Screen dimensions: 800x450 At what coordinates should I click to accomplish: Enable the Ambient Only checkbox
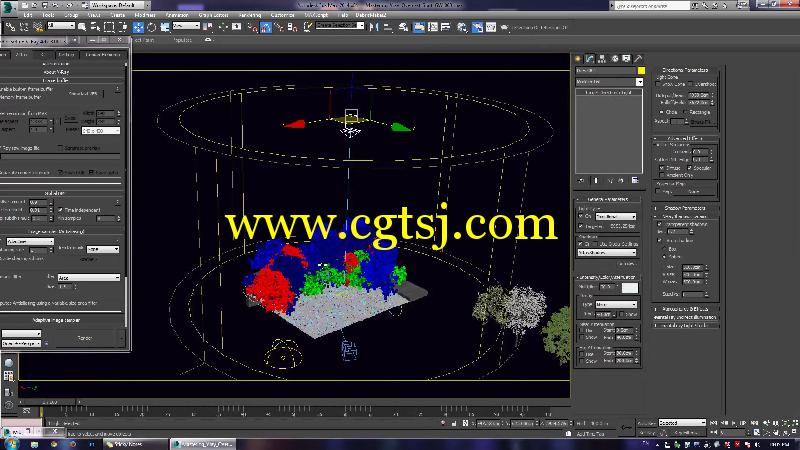(x=662, y=175)
